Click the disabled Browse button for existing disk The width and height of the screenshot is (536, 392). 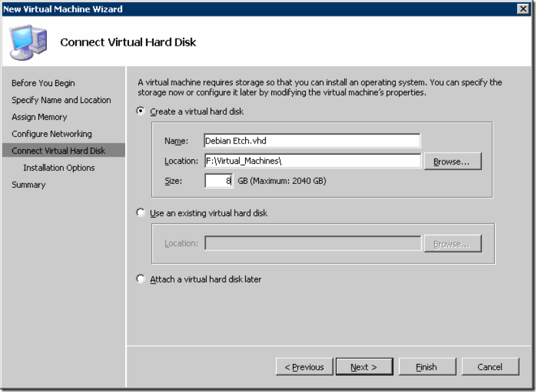pyautogui.click(x=453, y=243)
